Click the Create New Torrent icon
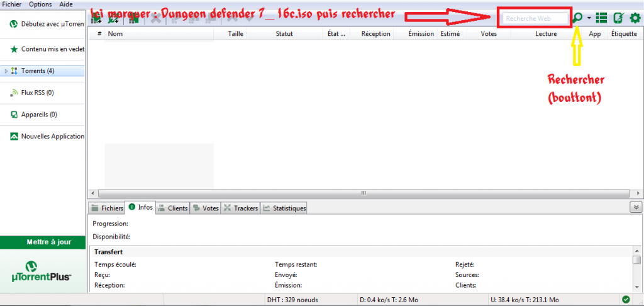The height and width of the screenshot is (306, 644). pos(133,18)
